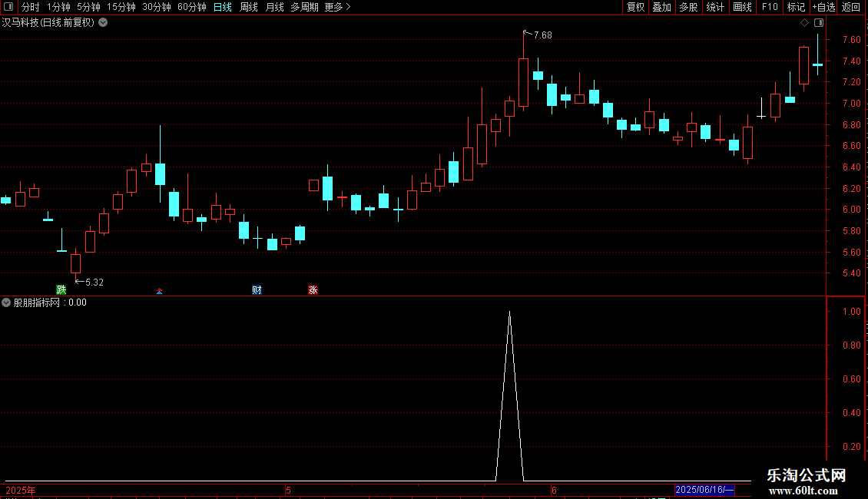Expand the 更多 periods menu
Viewport: 868px width, 499px height.
coord(338,7)
